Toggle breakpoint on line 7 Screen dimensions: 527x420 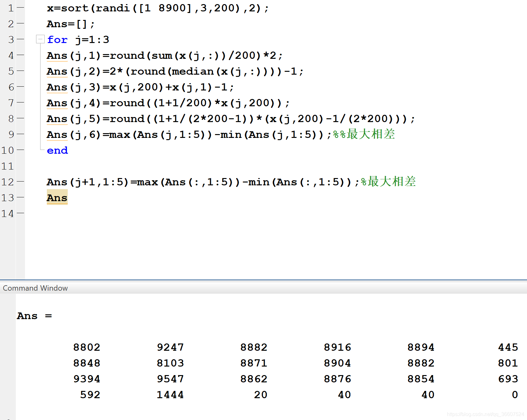(x=20, y=102)
